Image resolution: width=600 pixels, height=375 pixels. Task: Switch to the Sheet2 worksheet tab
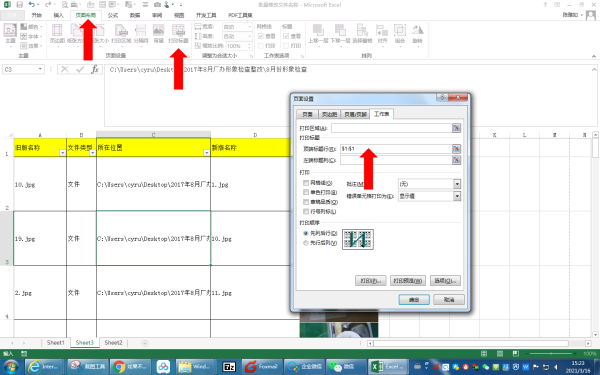(113, 342)
